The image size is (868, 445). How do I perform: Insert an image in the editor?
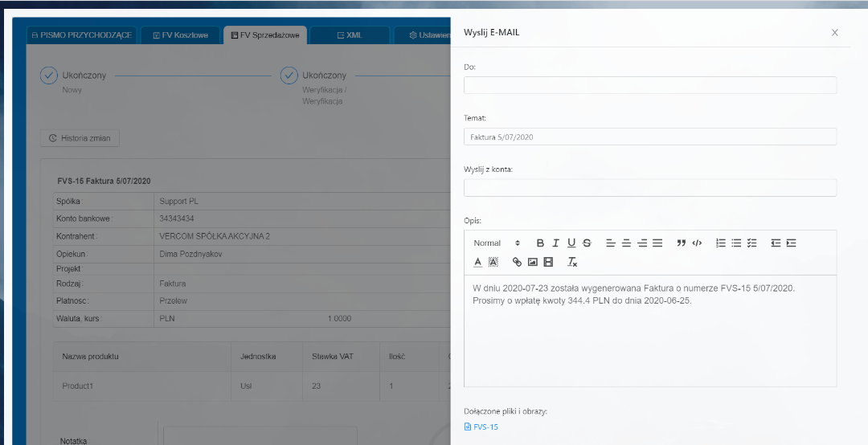tap(533, 262)
